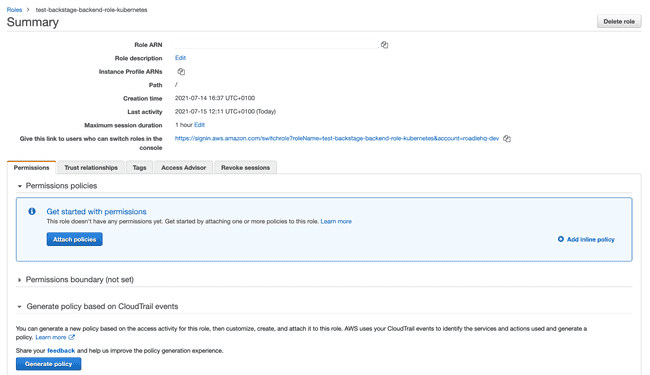Screen dimensions: 650x375
Task: Open the feedback link
Action: point(61,351)
